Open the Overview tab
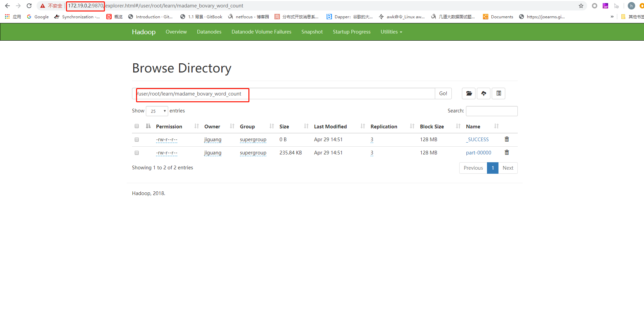The height and width of the screenshot is (316, 644). pos(176,32)
